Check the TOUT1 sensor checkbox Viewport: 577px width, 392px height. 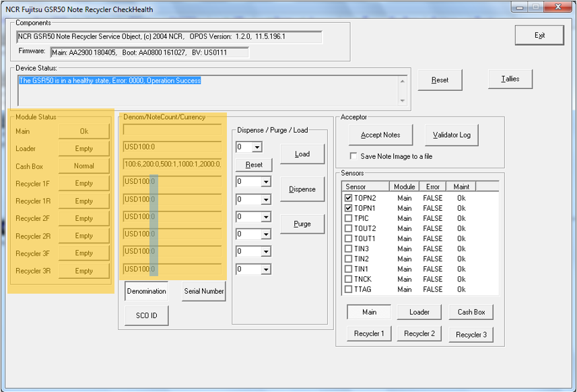(348, 238)
